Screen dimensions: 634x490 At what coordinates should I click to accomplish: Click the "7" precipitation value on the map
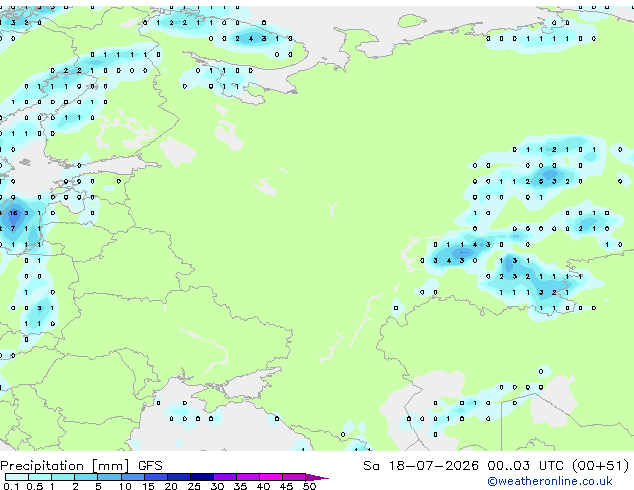13,229
